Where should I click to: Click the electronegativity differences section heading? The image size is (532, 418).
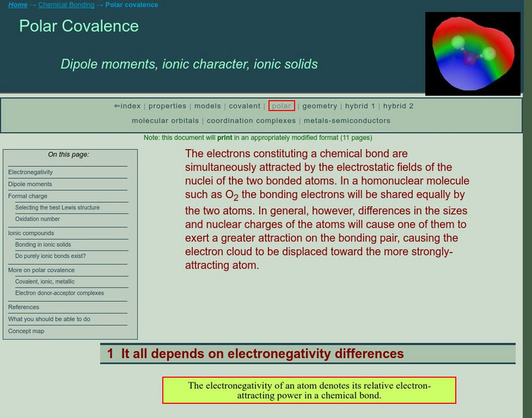coord(255,354)
